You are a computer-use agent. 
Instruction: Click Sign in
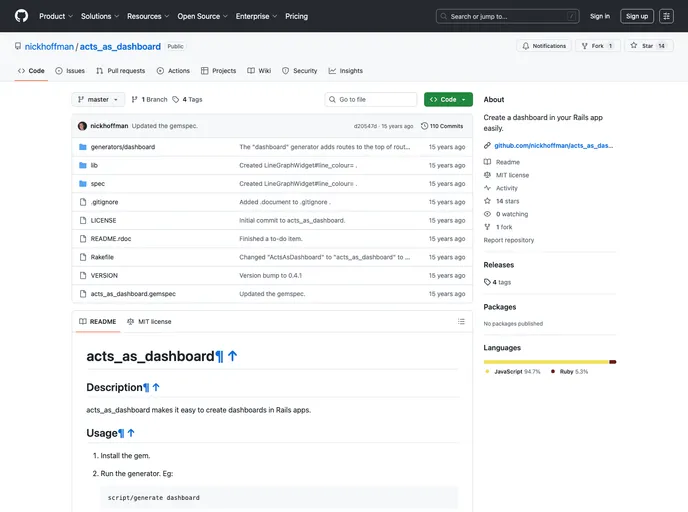point(600,16)
